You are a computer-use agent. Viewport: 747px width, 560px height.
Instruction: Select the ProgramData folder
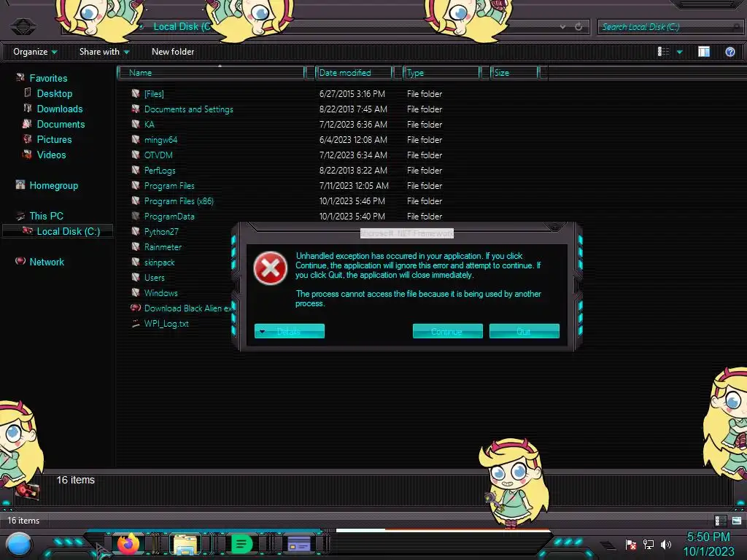click(169, 216)
